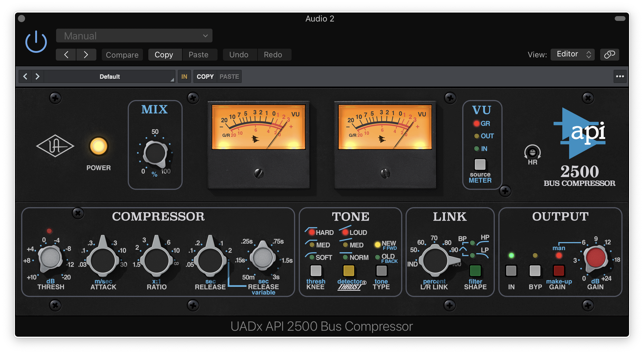Screen dimensions: 644x354
Task: Click the next setting arrow below Manual
Action: click(86, 55)
